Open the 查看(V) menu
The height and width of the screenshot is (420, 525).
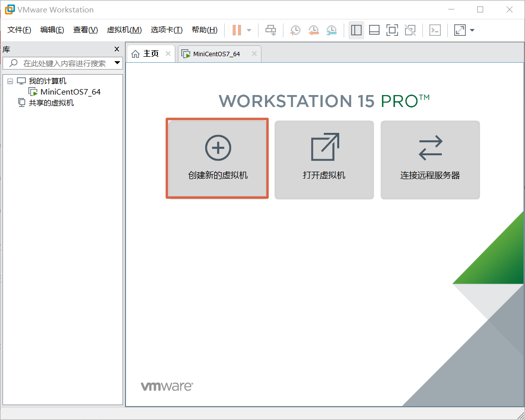85,30
